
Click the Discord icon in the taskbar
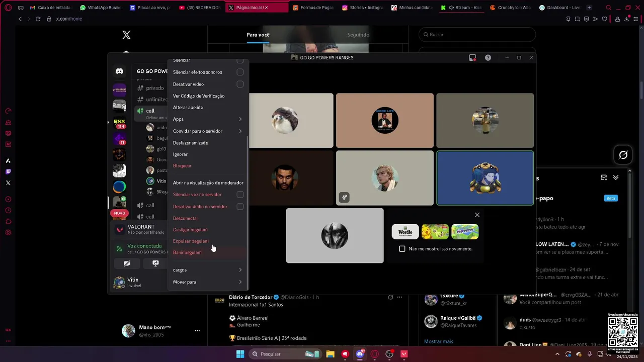tap(360, 354)
